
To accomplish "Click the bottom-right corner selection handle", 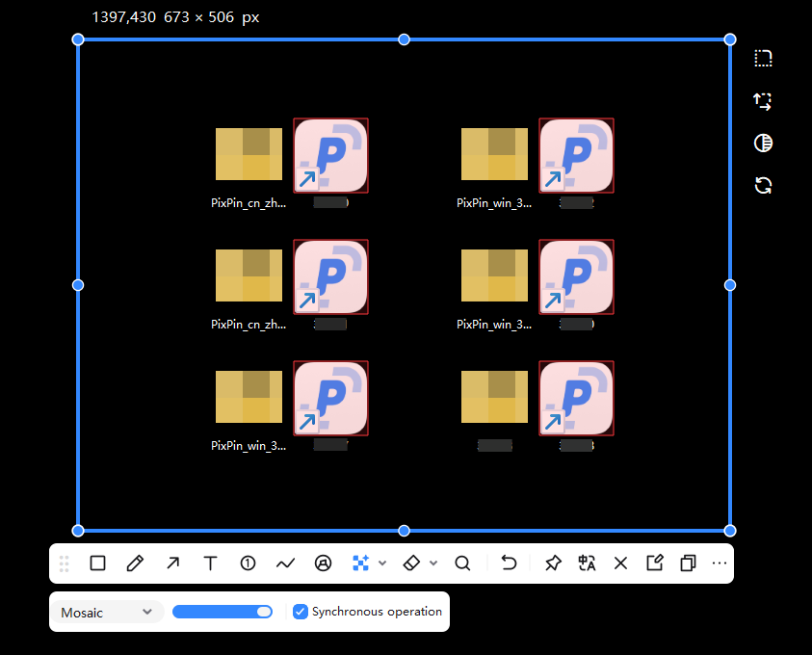I will 730,530.
